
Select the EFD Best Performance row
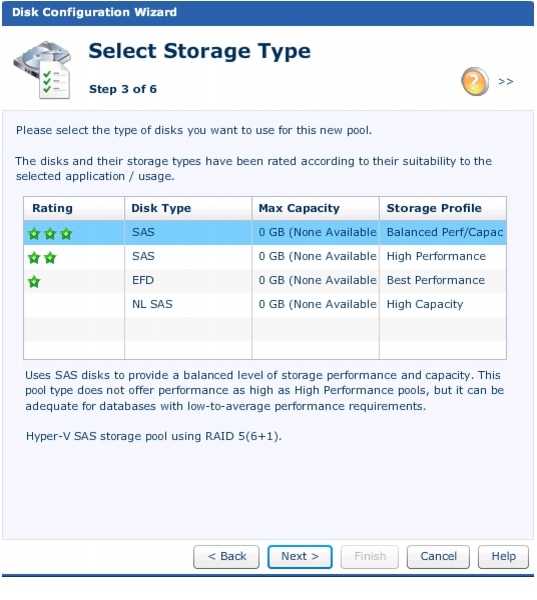[x=265, y=280]
